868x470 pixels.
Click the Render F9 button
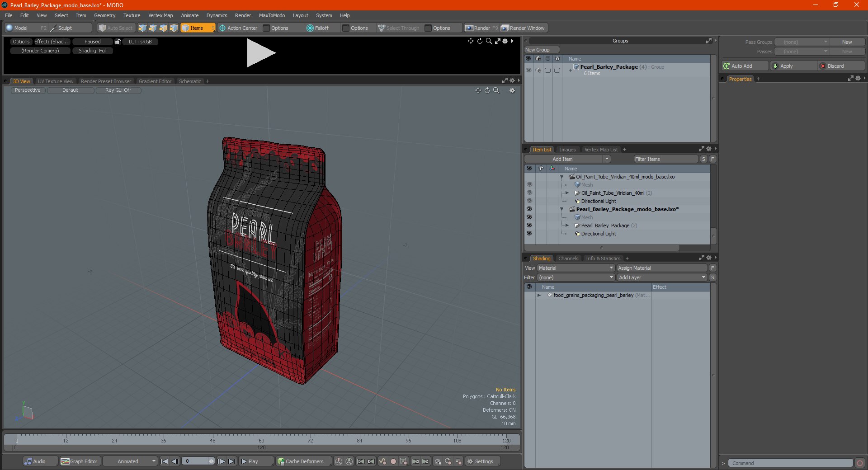(x=481, y=28)
